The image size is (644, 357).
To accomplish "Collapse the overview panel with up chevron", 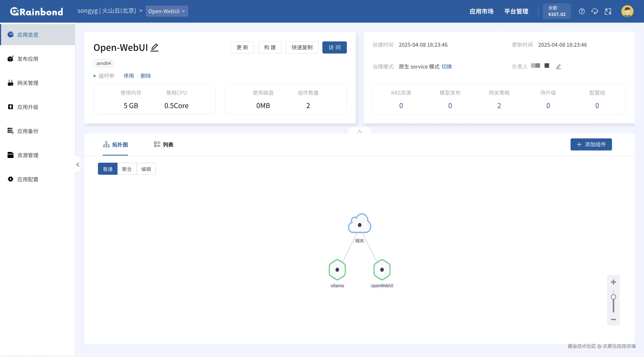I will [359, 131].
